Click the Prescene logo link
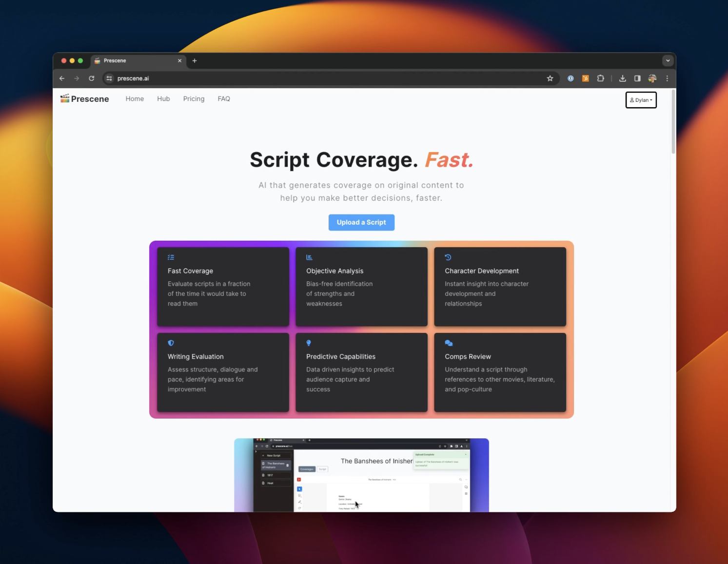Image resolution: width=728 pixels, height=564 pixels. [x=85, y=99]
